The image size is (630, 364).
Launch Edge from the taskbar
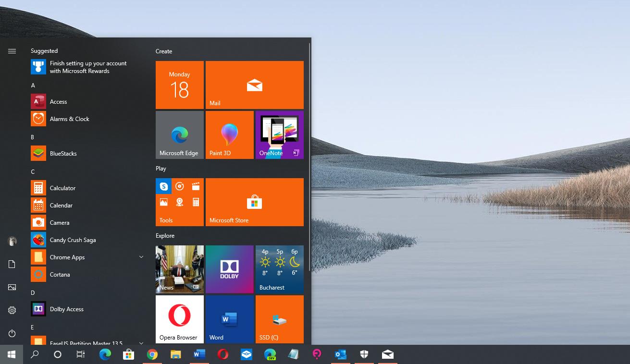coord(105,354)
